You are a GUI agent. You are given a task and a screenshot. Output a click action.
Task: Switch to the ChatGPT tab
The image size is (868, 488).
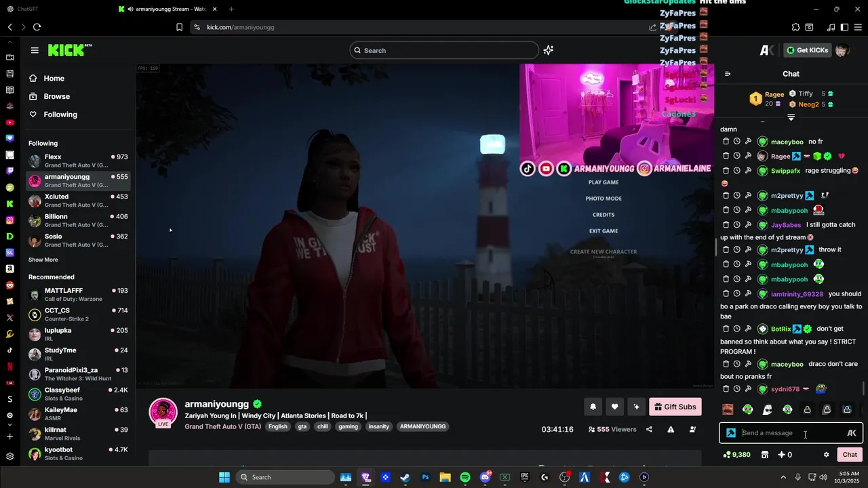tap(27, 9)
